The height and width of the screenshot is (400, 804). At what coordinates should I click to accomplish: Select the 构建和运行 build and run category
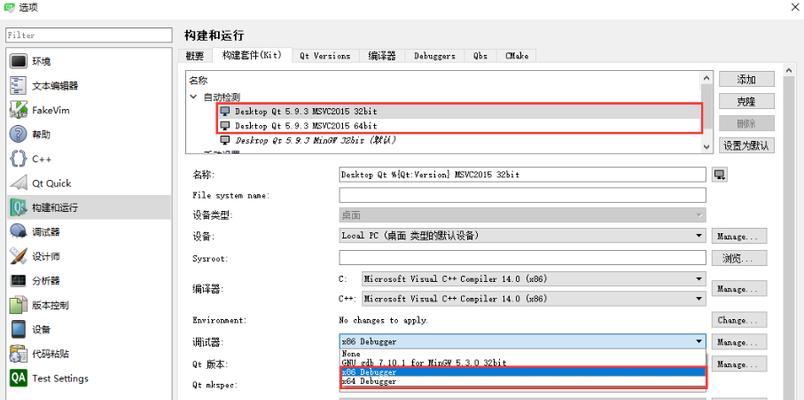click(90, 208)
